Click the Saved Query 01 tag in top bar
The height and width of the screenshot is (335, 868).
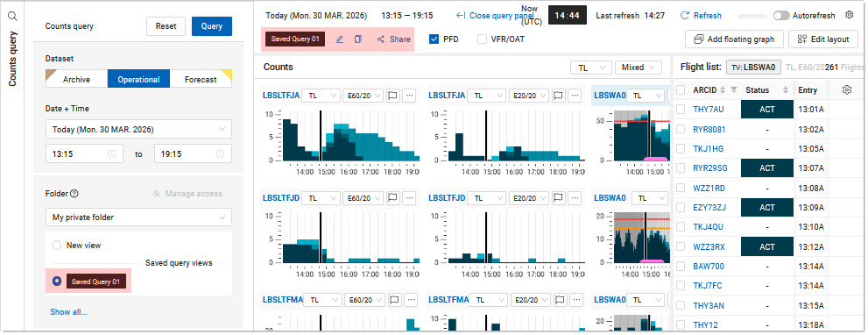(x=294, y=39)
